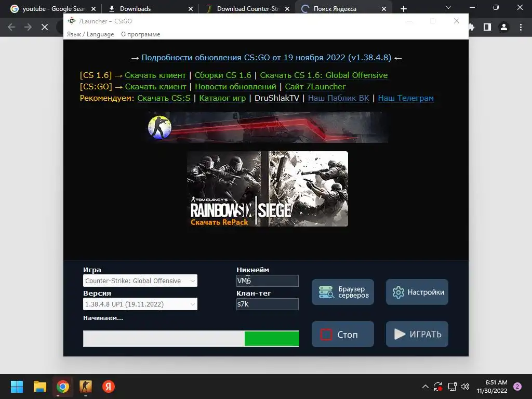The image size is (532, 399).
Task: Click into the Никнейм input field
Action: click(x=268, y=281)
